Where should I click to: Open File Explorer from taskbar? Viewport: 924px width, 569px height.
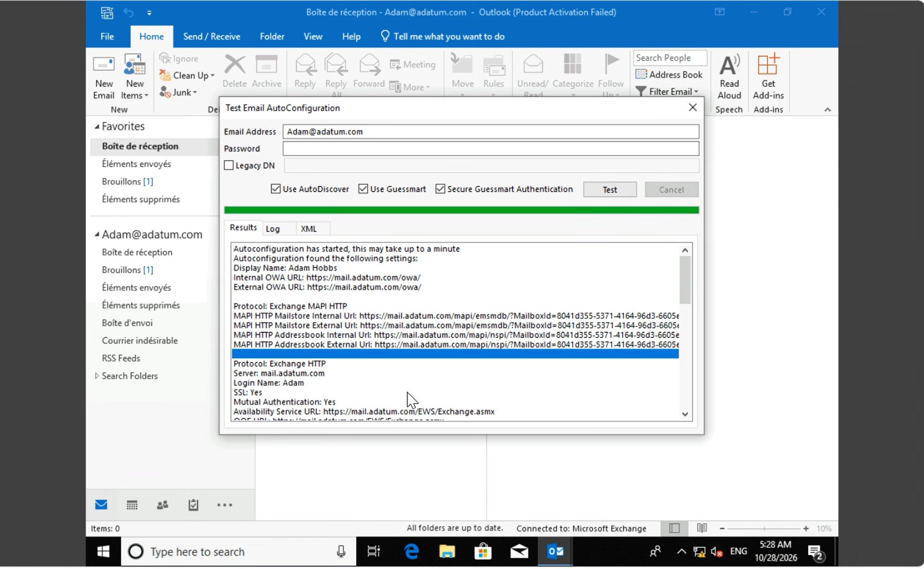(447, 552)
